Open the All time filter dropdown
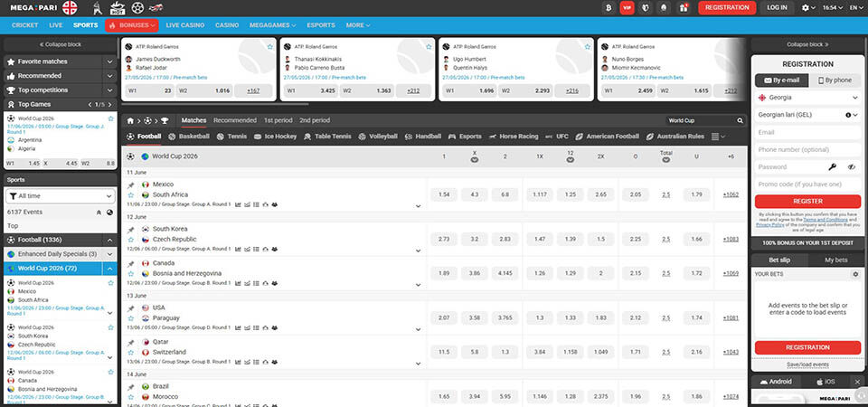This screenshot has width=868, height=407. tap(61, 195)
